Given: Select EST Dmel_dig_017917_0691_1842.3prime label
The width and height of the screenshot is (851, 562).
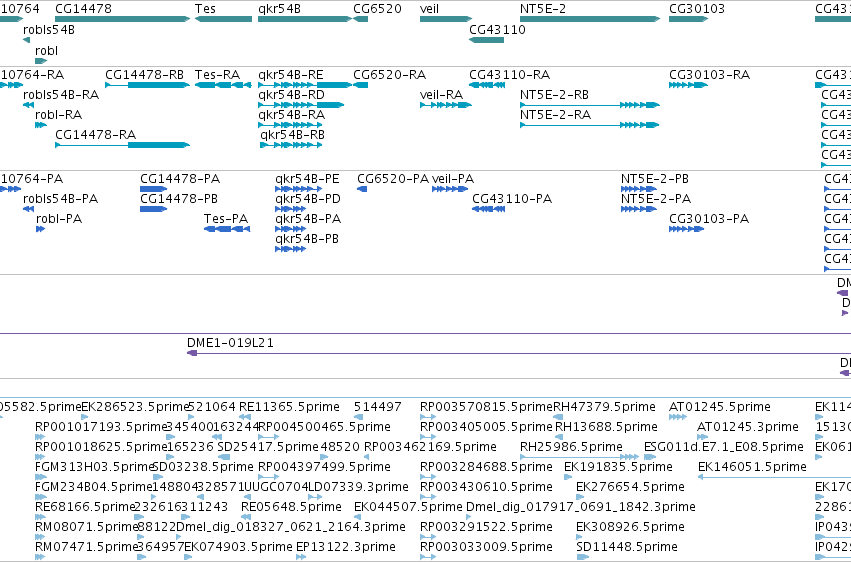Looking at the screenshot, I should tap(581, 507).
